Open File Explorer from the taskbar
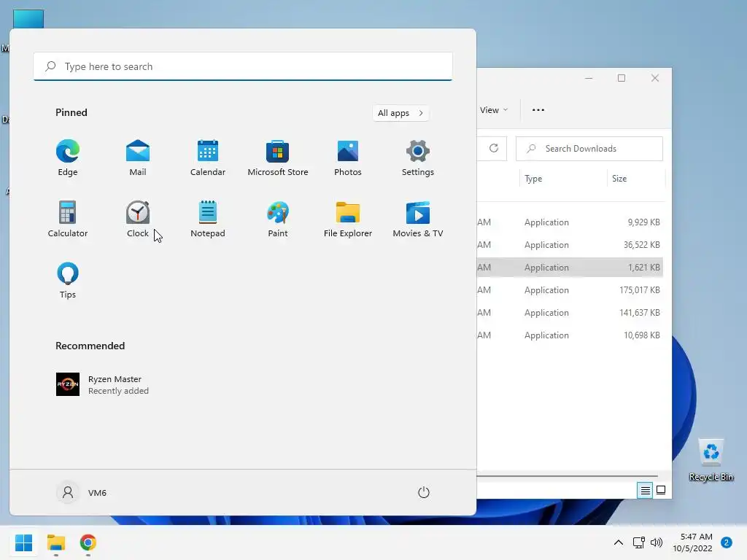747x560 pixels. [55, 542]
